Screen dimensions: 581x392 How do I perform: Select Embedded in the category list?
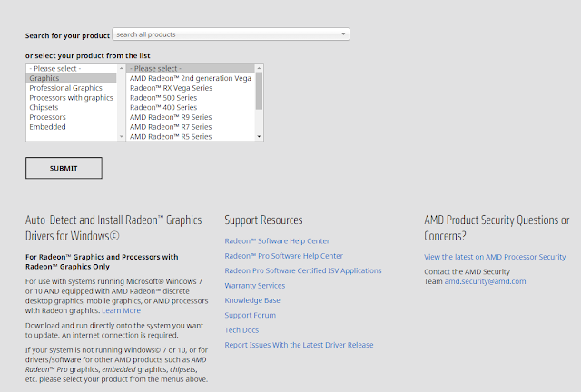(x=72, y=127)
